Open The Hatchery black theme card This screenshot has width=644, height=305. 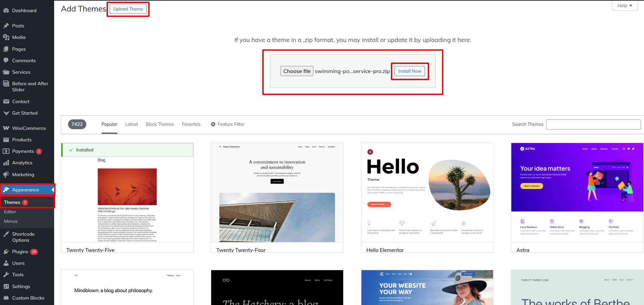(277, 287)
